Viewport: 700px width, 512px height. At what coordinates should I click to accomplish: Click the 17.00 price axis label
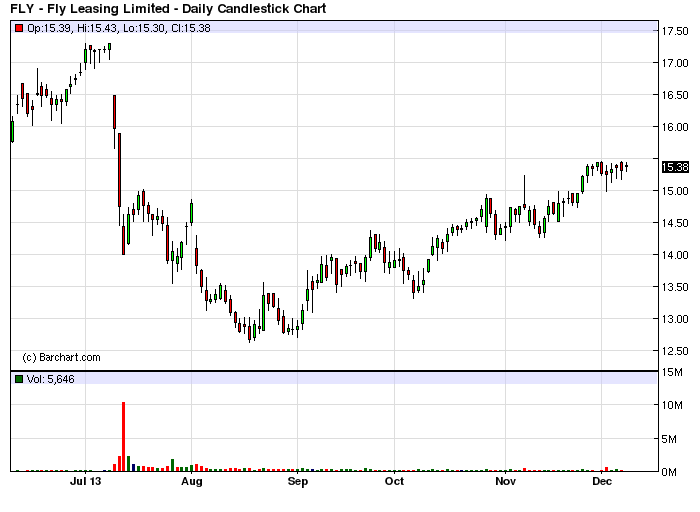(675, 63)
